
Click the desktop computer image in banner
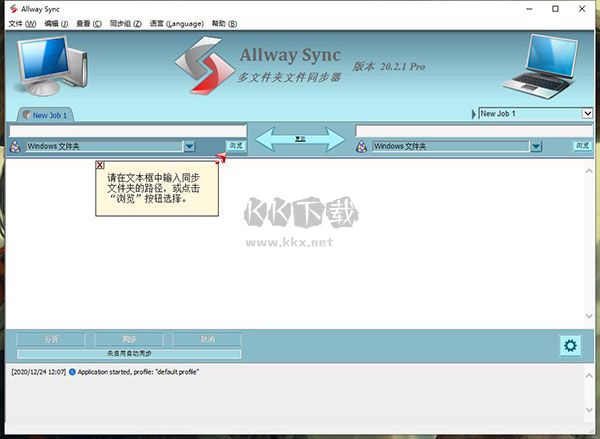(x=52, y=66)
